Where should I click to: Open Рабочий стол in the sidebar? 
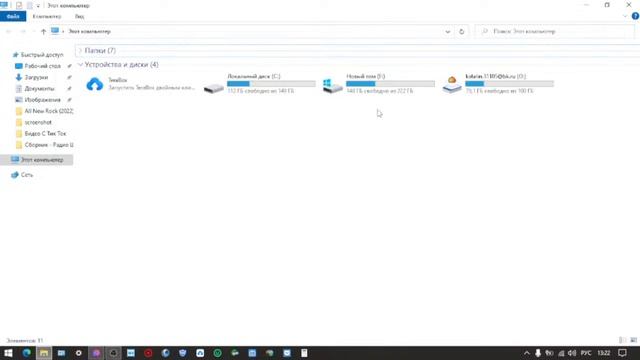coord(42,66)
